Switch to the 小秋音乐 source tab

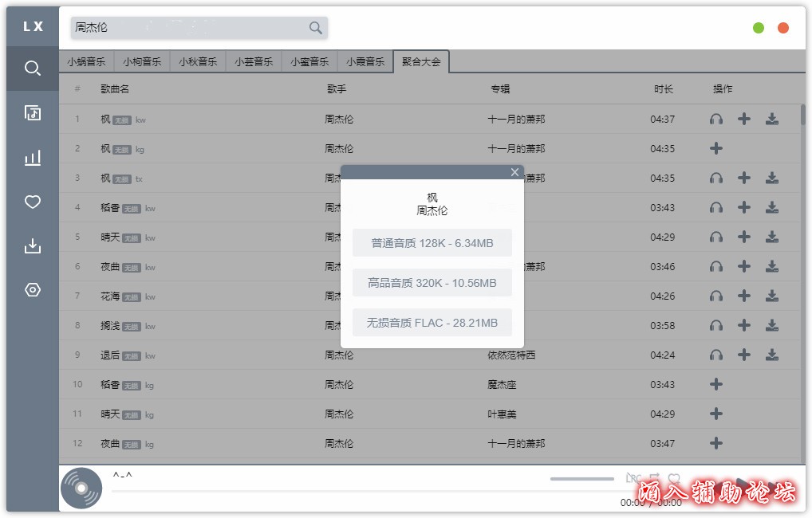(198, 61)
